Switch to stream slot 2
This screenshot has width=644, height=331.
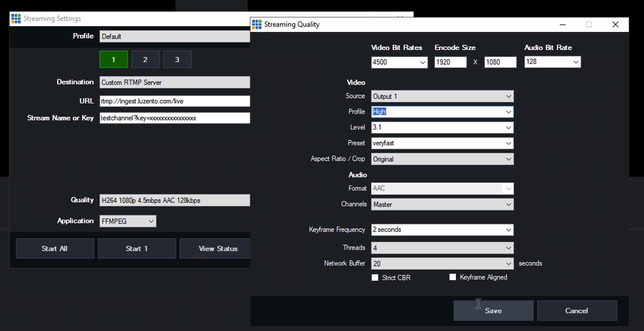click(145, 60)
